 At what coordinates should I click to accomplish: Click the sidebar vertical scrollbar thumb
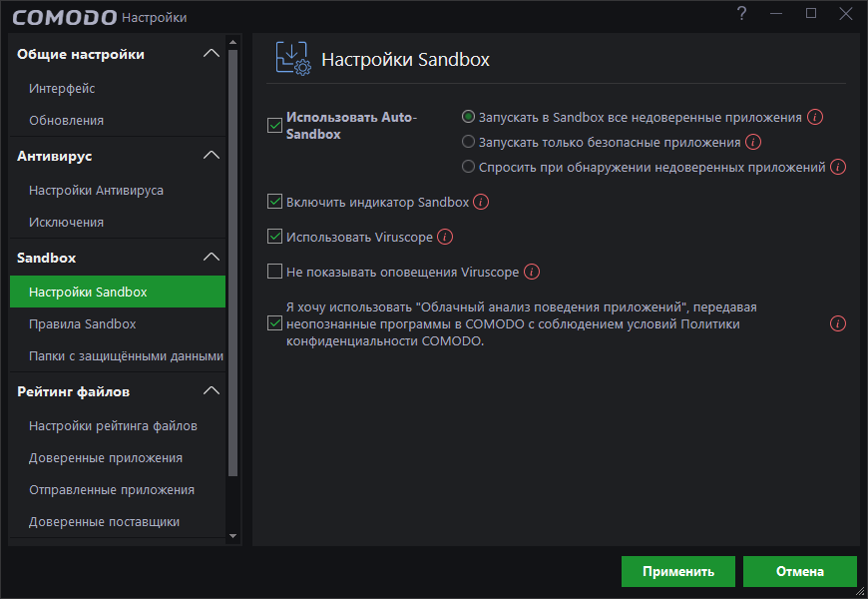coord(233,260)
